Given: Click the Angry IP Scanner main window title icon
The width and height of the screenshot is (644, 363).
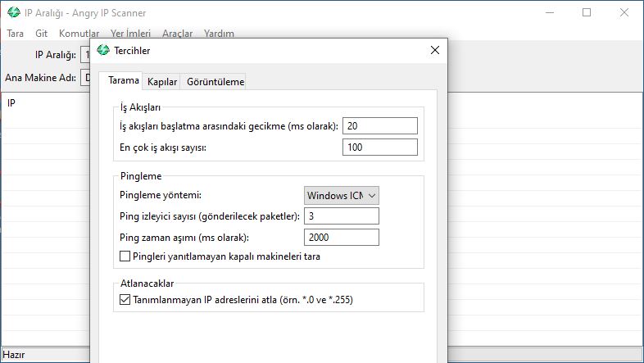Looking at the screenshot, I should coord(14,13).
